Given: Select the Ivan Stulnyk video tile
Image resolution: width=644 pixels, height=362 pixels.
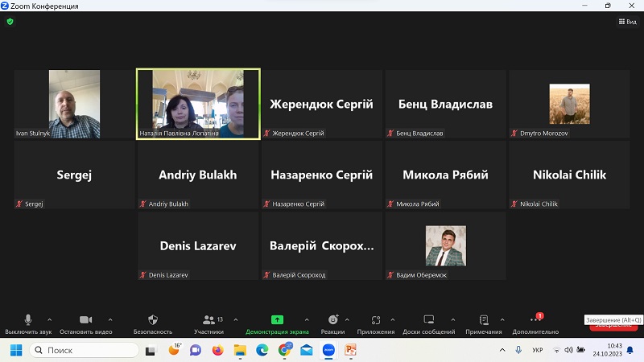Looking at the screenshot, I should tap(74, 104).
